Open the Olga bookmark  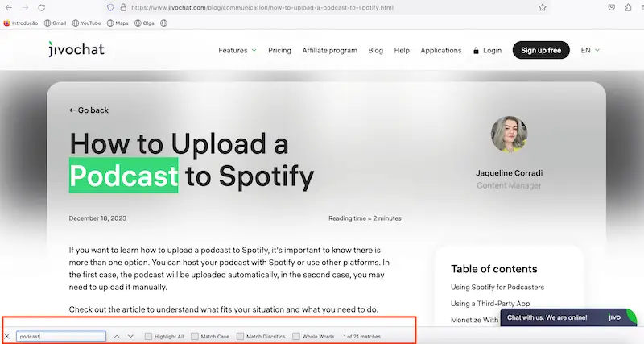point(144,23)
